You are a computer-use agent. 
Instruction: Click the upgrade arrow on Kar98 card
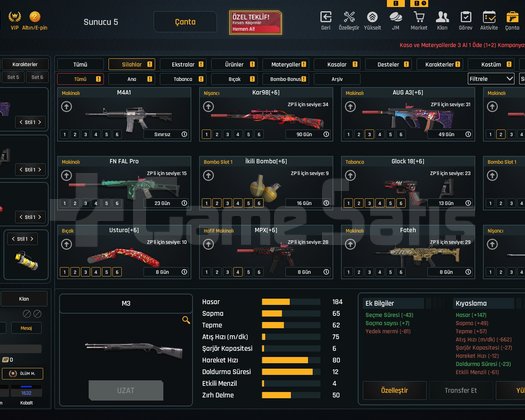pos(208,107)
